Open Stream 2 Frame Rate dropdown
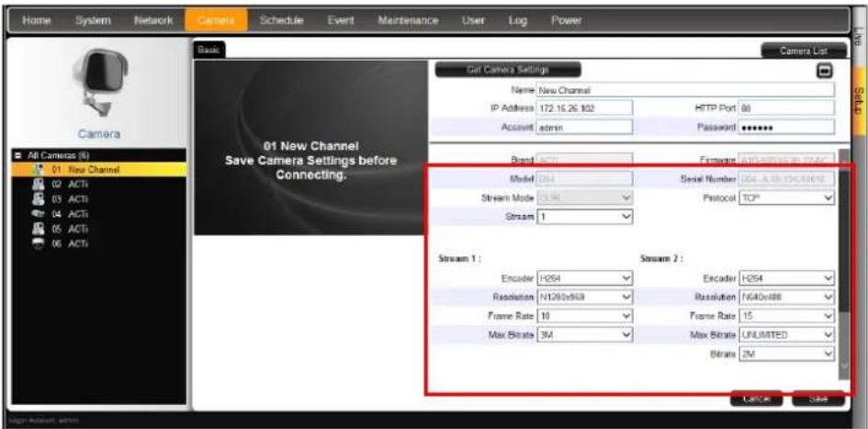868x429 pixels. click(786, 316)
